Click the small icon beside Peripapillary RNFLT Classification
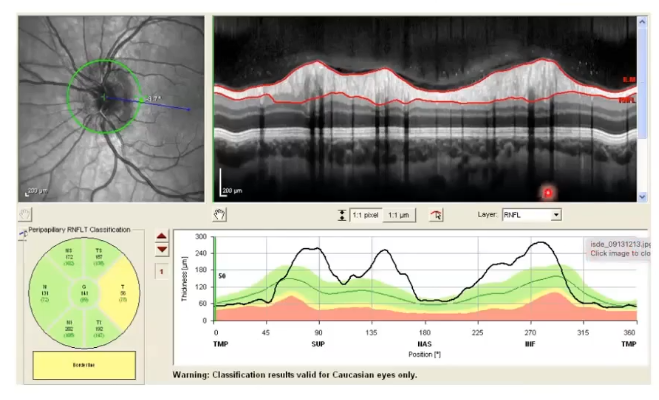 pyautogui.click(x=23, y=234)
